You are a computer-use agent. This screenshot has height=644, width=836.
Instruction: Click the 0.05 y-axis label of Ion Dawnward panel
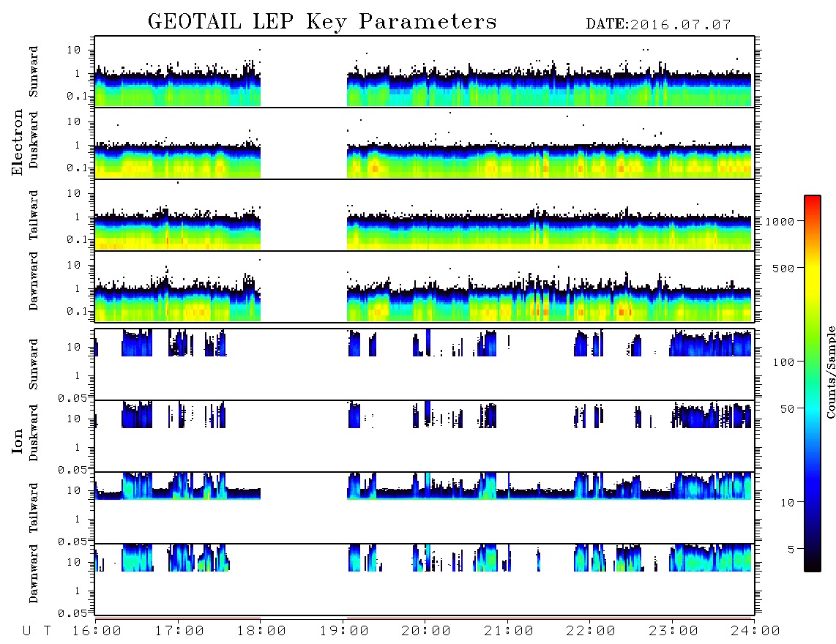pos(72,613)
